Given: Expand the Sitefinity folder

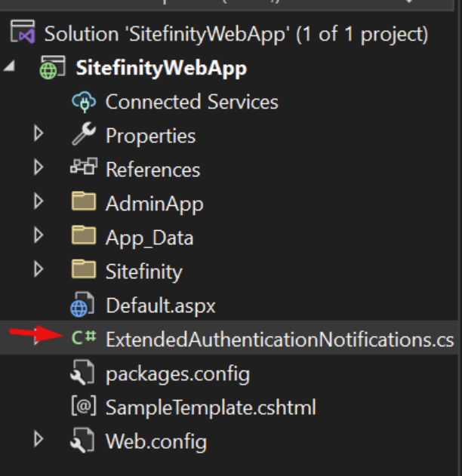Looking at the screenshot, I should (38, 269).
